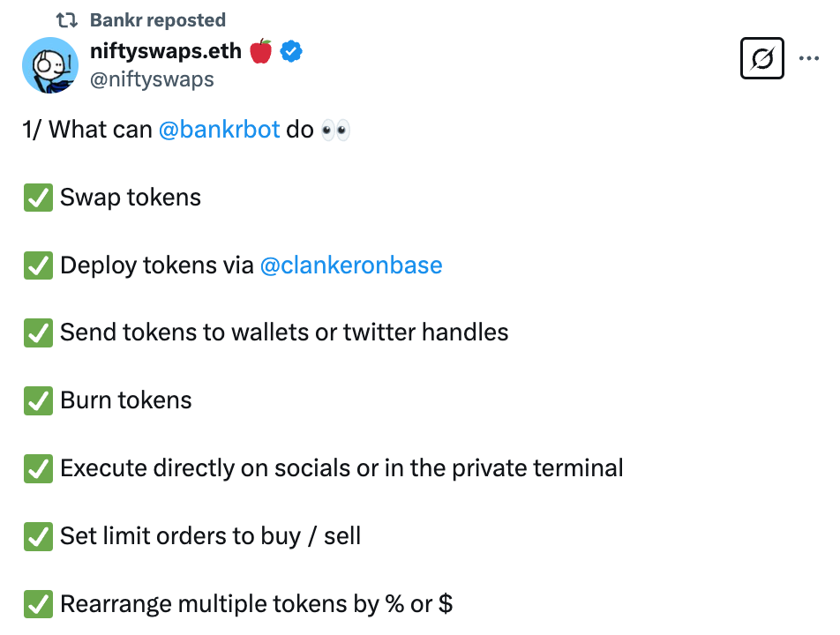Click the checkmark beside Deploy tokens

click(38, 265)
